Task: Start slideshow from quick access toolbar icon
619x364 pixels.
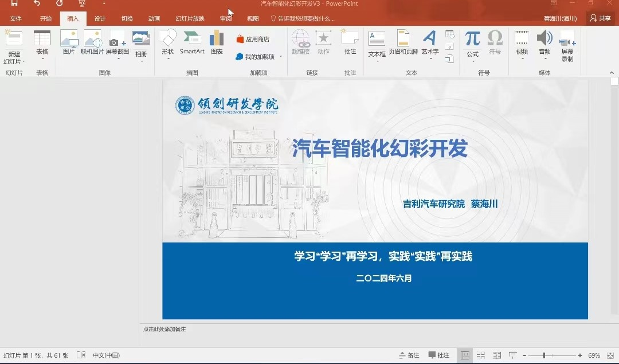Action: pyautogui.click(x=82, y=3)
